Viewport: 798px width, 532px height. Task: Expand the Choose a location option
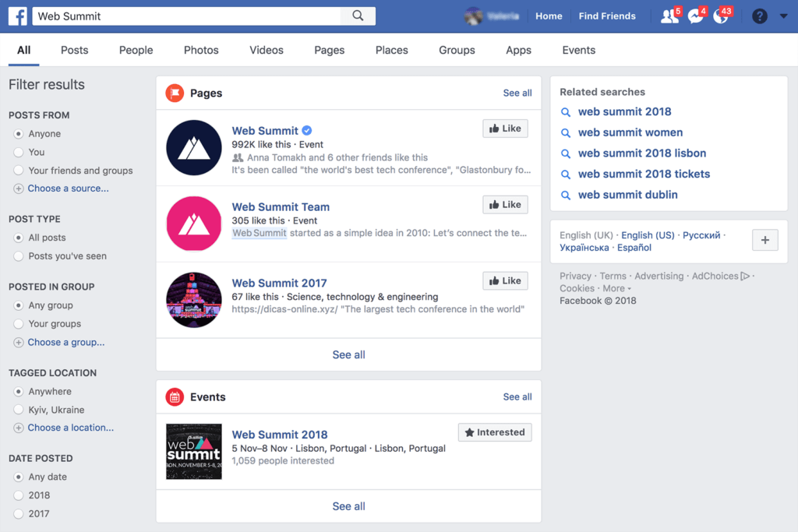[71, 428]
